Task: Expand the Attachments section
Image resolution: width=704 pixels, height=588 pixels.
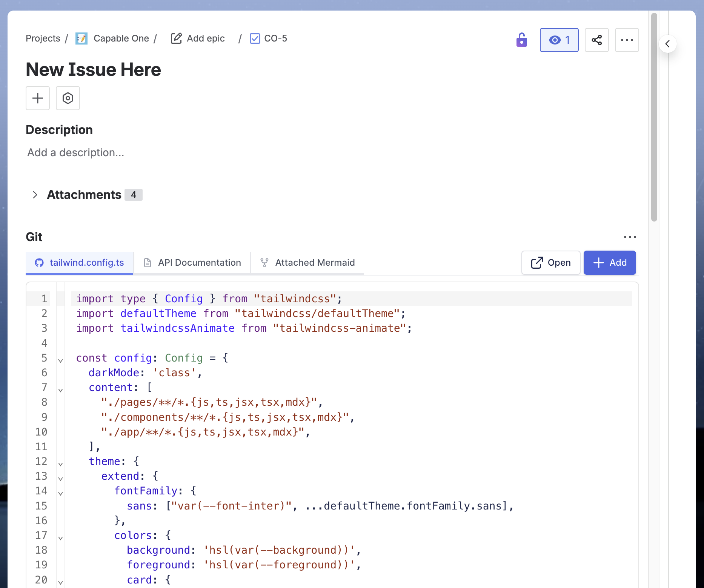Action: point(35,195)
